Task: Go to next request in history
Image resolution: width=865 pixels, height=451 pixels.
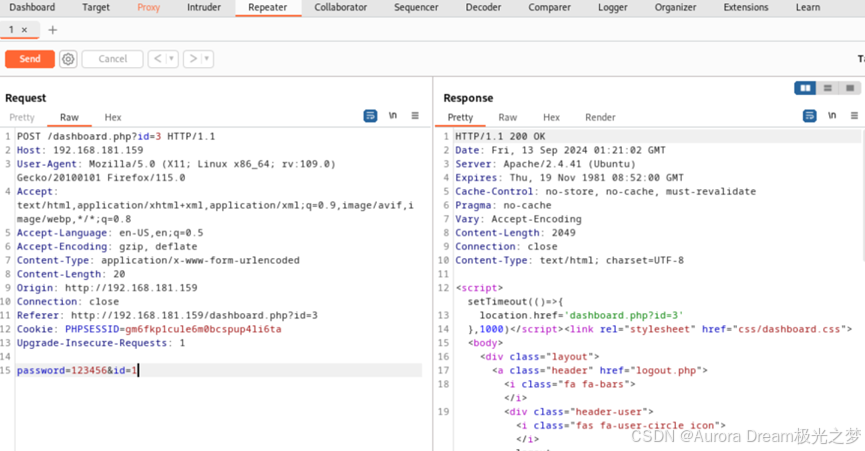Action: 193,58
